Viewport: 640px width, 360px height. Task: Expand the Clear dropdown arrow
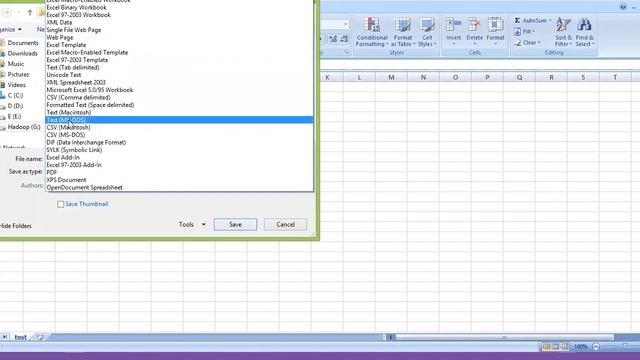[539, 42]
